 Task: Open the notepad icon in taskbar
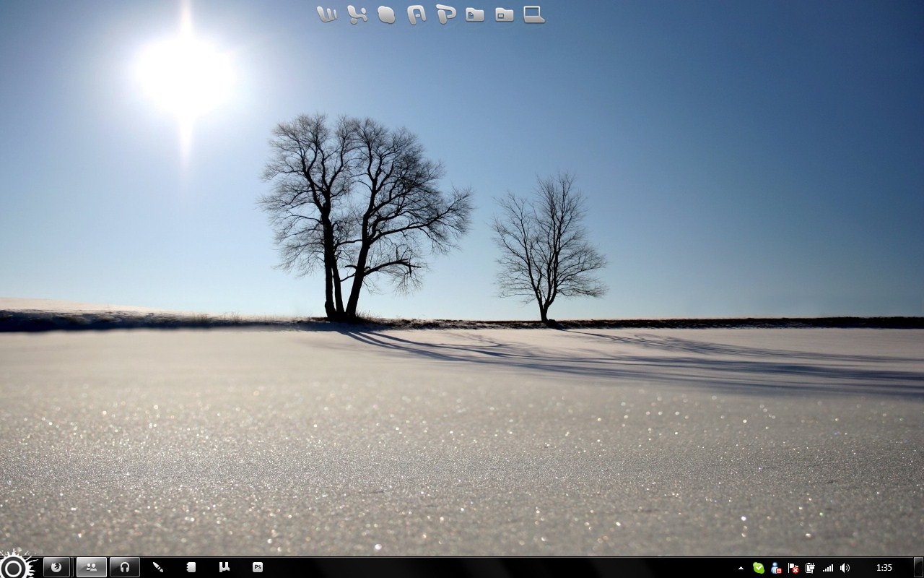tap(191, 567)
